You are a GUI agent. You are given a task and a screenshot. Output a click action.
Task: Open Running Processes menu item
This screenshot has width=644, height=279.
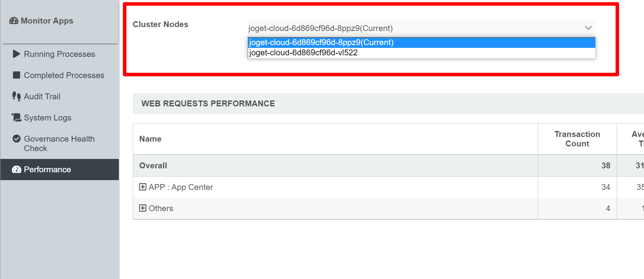point(59,54)
